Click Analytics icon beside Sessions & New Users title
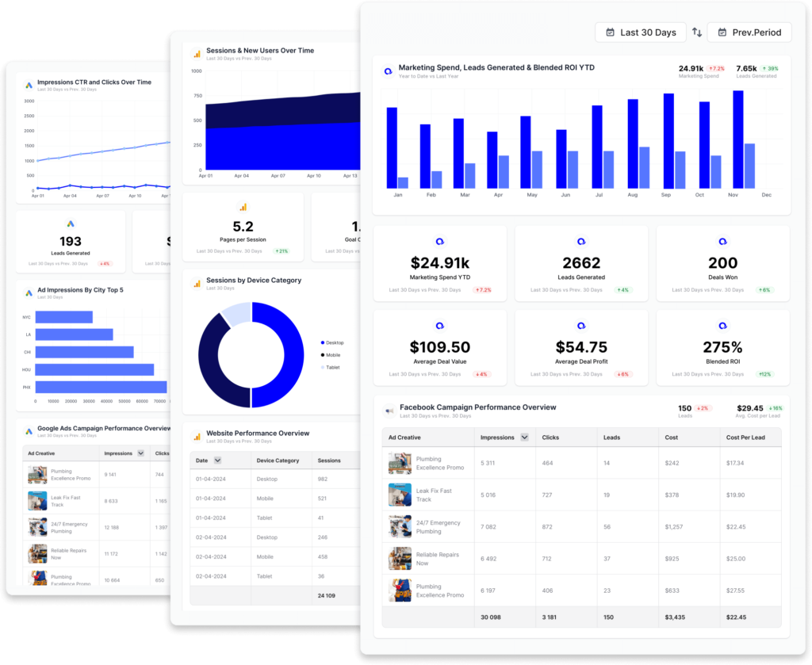812x665 pixels. pos(197,54)
